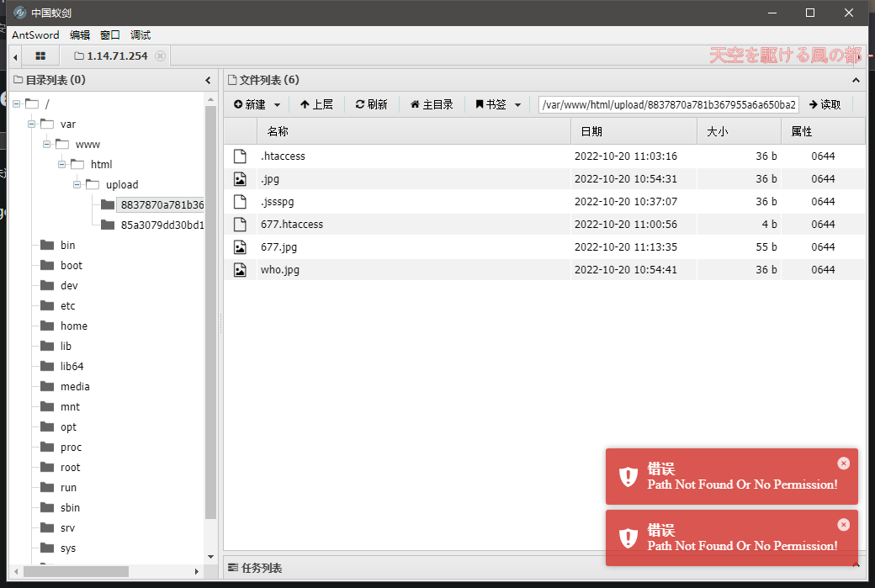875x588 pixels.
Task: Select the etc folder in tree
Action: tap(68, 306)
